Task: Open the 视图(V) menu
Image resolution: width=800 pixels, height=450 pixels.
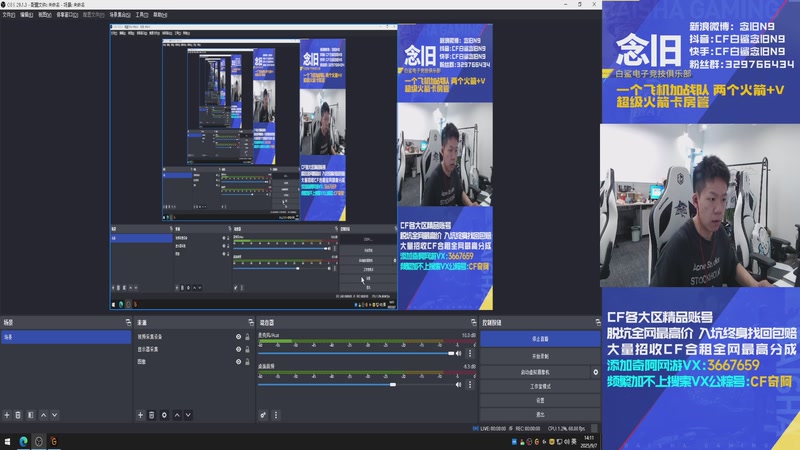Action: point(45,15)
